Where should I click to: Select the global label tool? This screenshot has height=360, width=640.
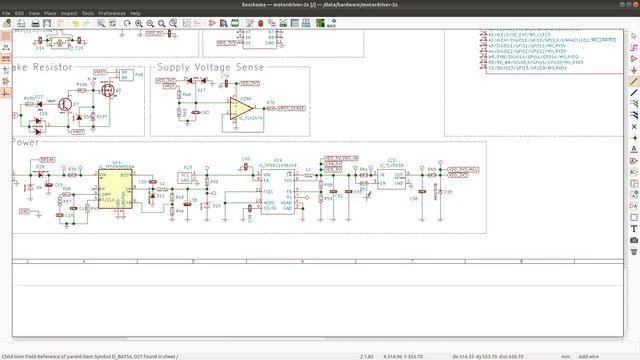[634, 161]
